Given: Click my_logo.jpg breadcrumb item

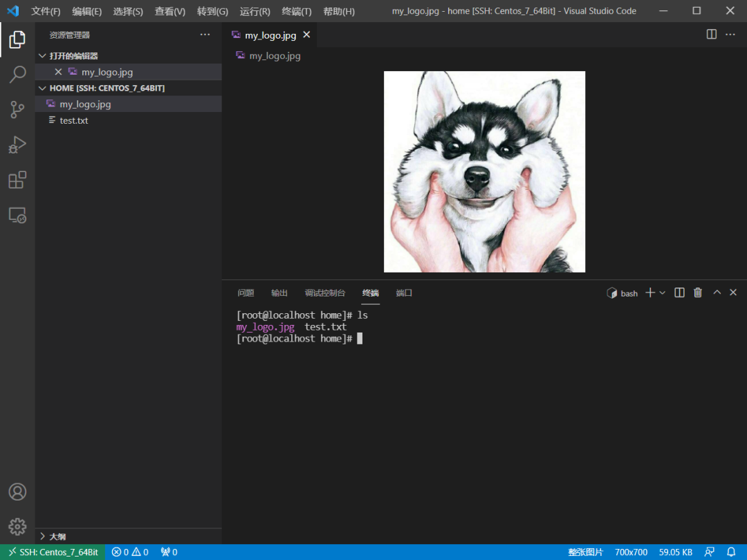Looking at the screenshot, I should click(x=268, y=56).
